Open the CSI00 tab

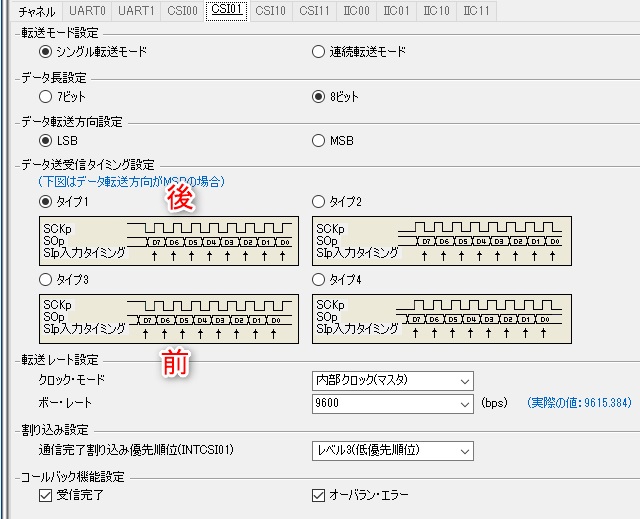pos(182,11)
